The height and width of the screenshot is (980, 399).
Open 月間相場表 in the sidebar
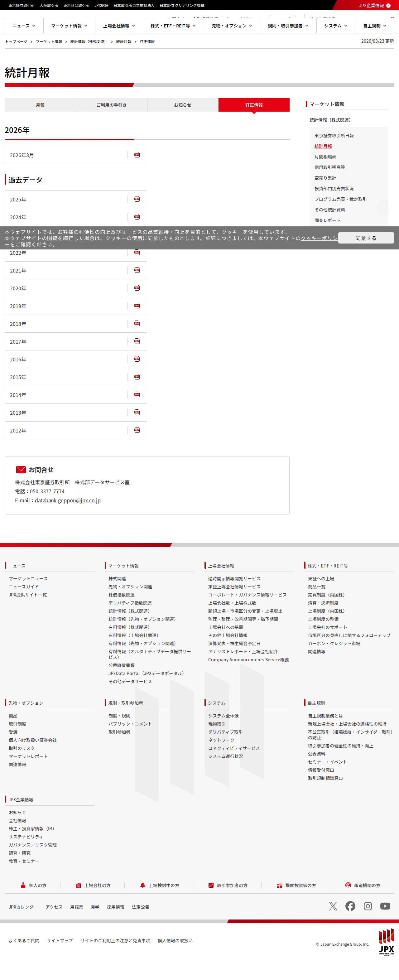[325, 157]
